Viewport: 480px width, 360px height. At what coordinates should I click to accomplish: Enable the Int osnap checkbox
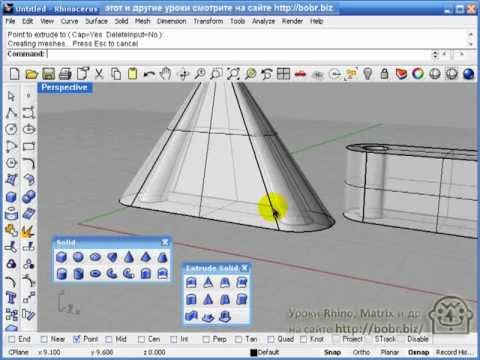(174, 339)
